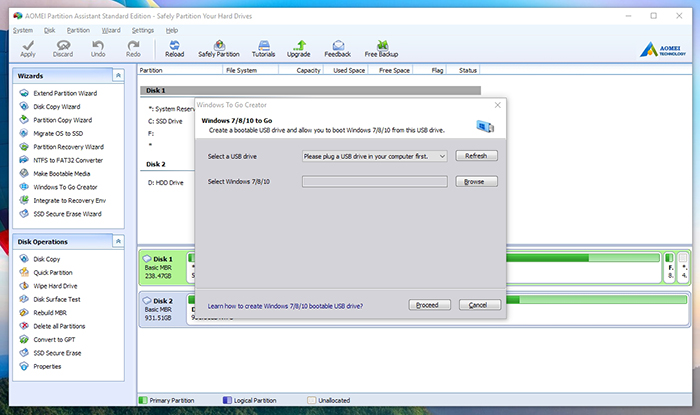Click the Reload toolbar icon
The width and height of the screenshot is (700, 415).
175,49
